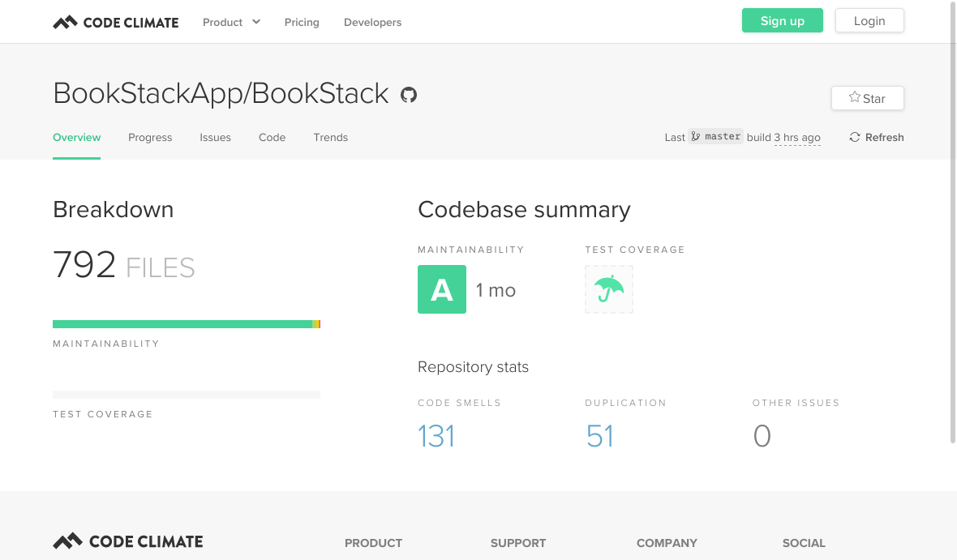The image size is (957, 560).
Task: Click the test coverage umbrella badge
Action: [x=609, y=289]
